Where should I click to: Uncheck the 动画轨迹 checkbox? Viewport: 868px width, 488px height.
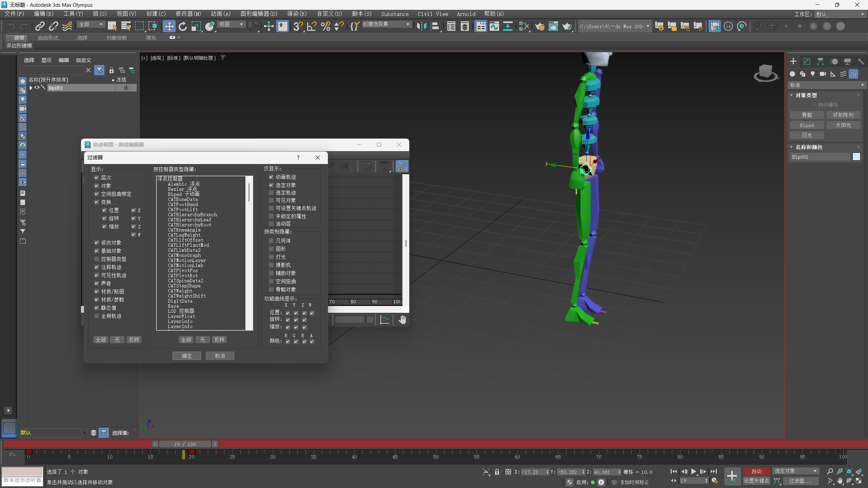coord(271,177)
